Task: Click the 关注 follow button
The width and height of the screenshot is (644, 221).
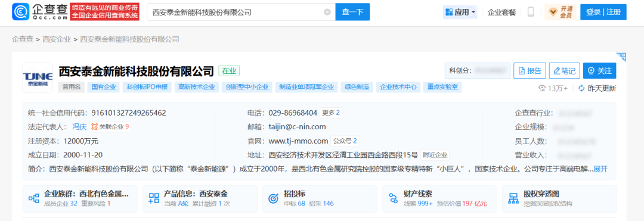Action: pyautogui.click(x=600, y=70)
